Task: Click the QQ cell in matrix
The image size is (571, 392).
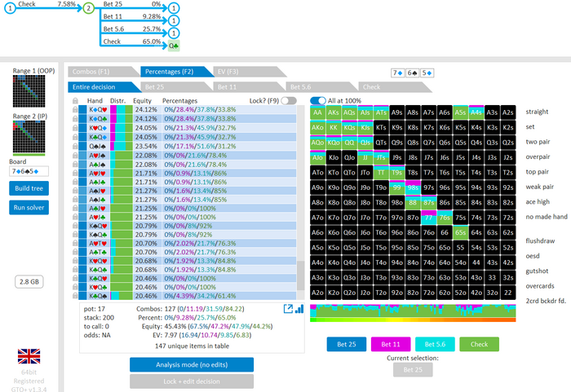Action: coord(349,143)
